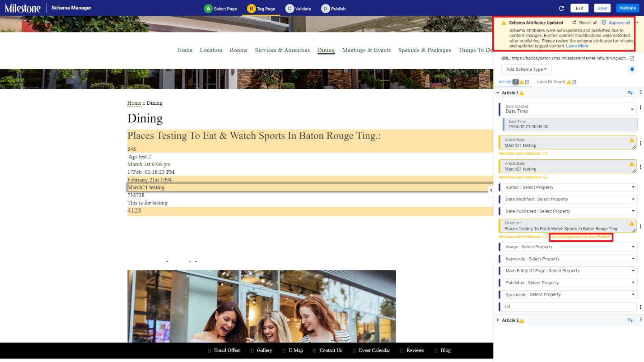The image size is (644, 362).
Task: Open the Speakable Select Property dropdown
Action: pos(568,294)
